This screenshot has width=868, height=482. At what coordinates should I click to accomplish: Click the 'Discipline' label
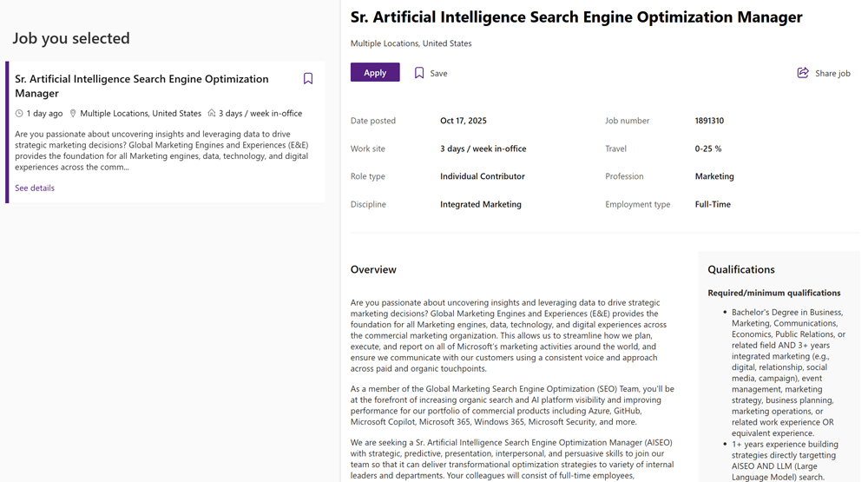point(368,204)
